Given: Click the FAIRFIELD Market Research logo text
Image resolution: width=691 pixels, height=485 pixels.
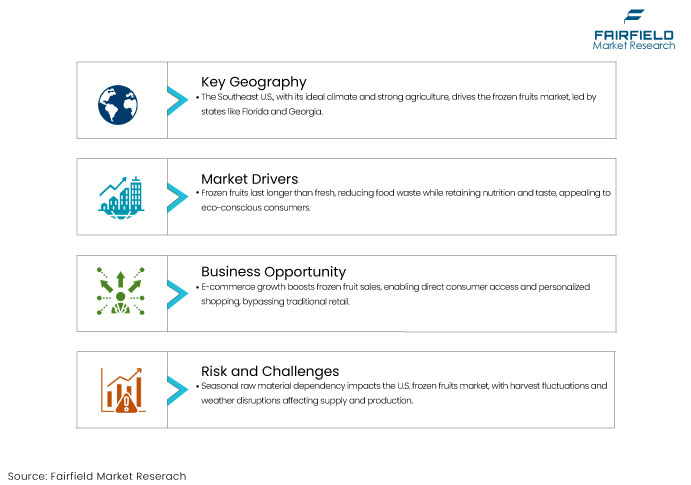Looking at the screenshot, I should pyautogui.click(x=634, y=40).
